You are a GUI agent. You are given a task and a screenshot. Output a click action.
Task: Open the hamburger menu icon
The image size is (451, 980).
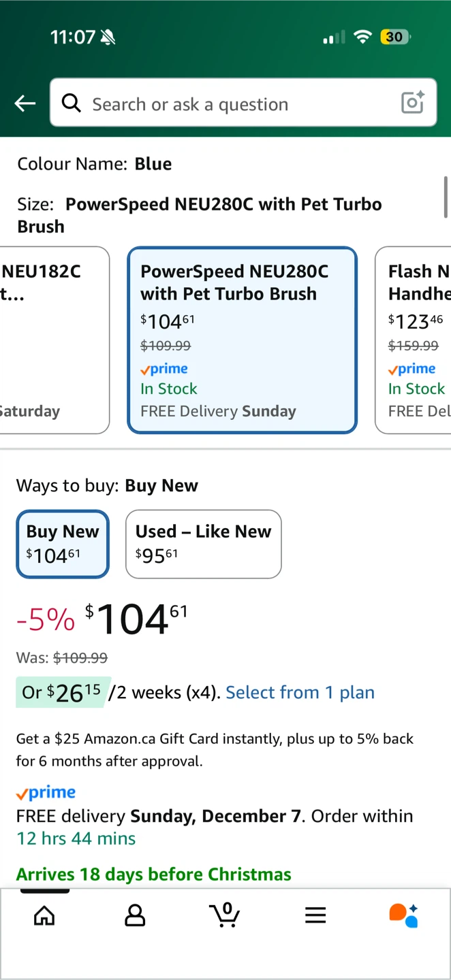tap(315, 915)
